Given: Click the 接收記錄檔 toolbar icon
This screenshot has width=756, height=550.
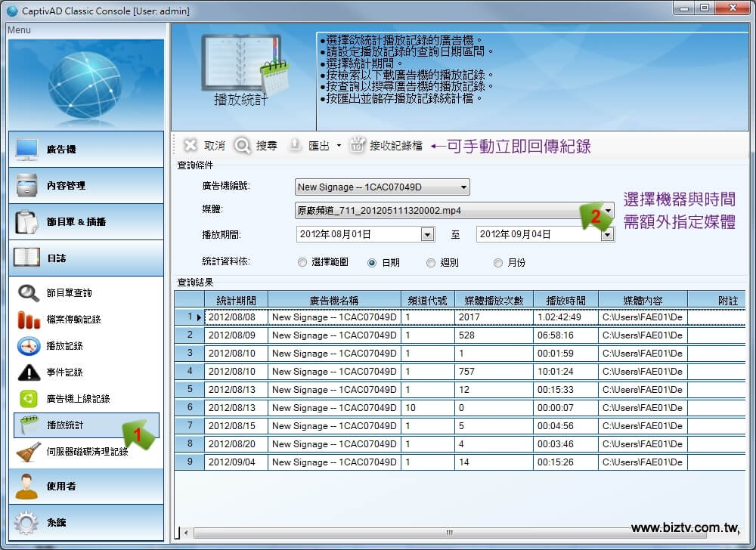Looking at the screenshot, I should tap(358, 146).
